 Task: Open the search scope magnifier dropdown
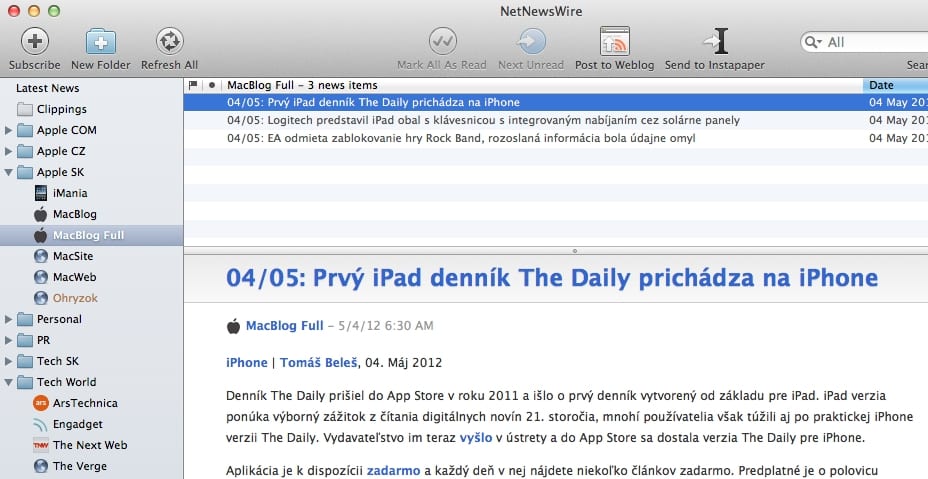click(814, 42)
